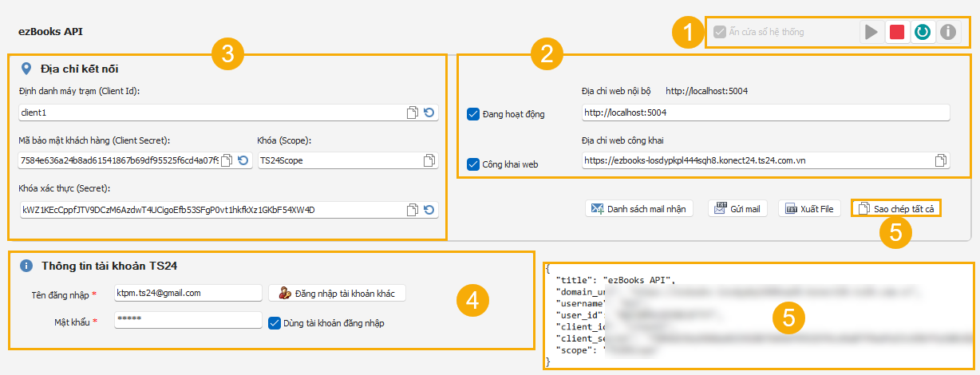Copy the public web address
Image resolution: width=980 pixels, height=375 pixels.
941,160
